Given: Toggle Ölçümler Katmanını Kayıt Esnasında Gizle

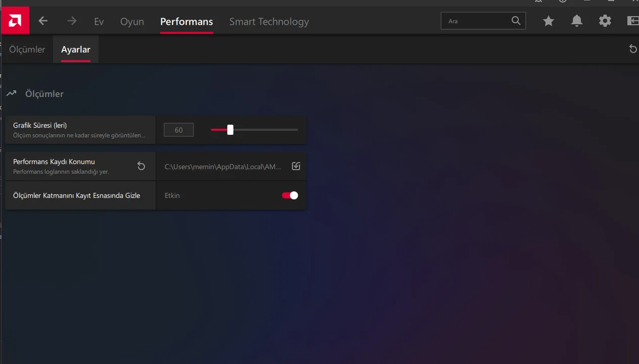Looking at the screenshot, I should point(290,195).
